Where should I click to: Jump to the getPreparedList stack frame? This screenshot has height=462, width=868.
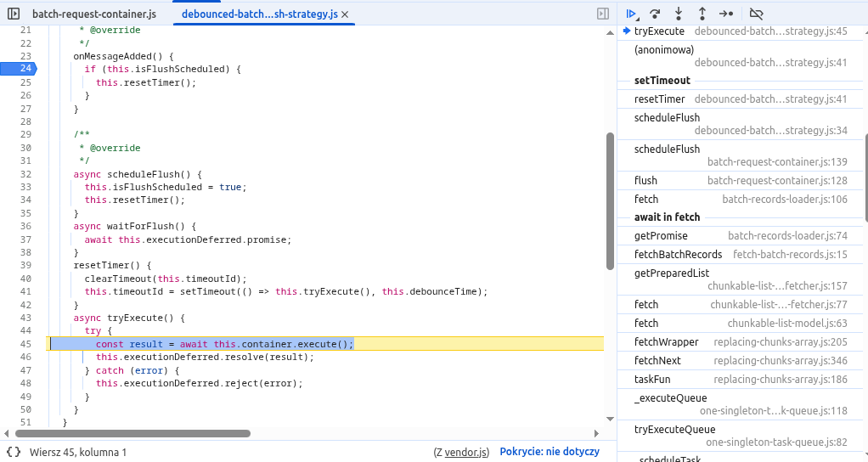[x=671, y=273]
